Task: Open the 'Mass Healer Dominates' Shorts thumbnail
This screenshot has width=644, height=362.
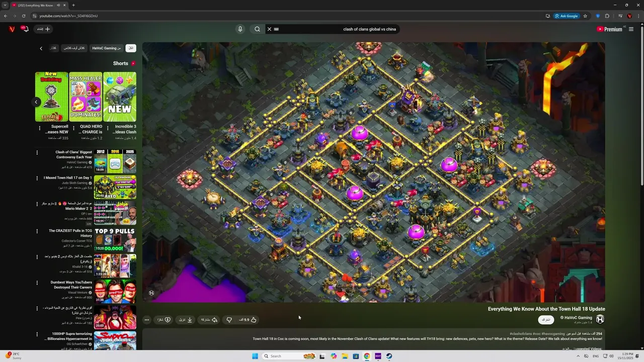Action: point(86,97)
